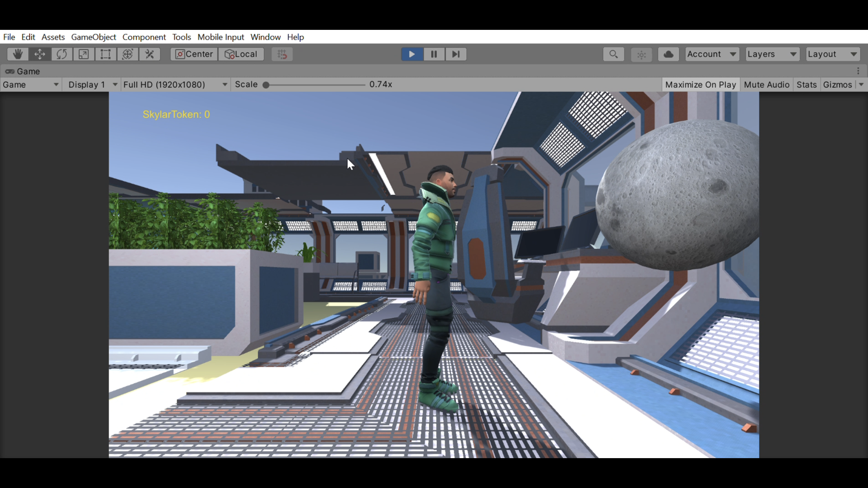Open the Window menu
The height and width of the screenshot is (488, 868).
[x=265, y=37]
